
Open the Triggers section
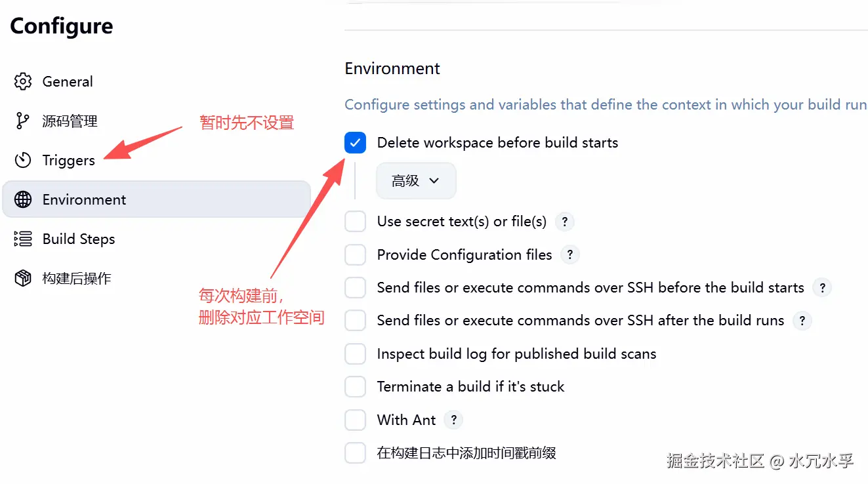pyautogui.click(x=68, y=161)
